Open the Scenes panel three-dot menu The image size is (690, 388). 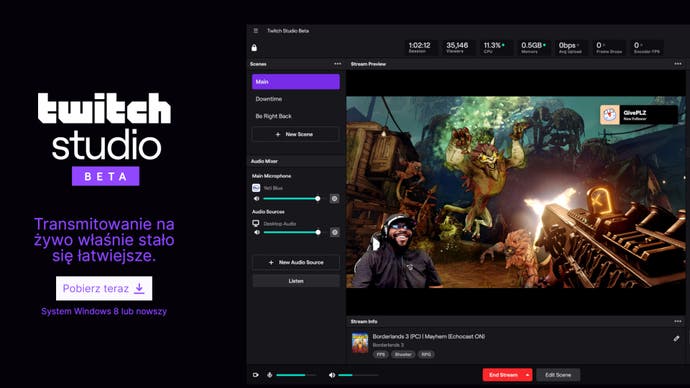coord(338,64)
